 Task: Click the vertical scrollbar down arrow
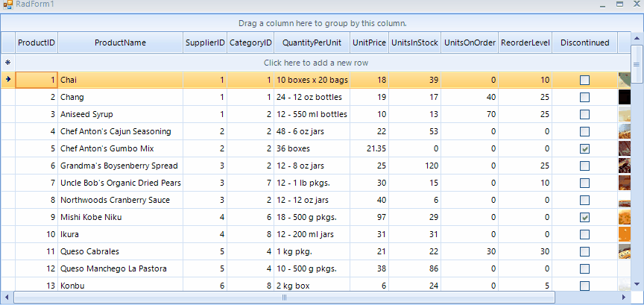coord(637,284)
